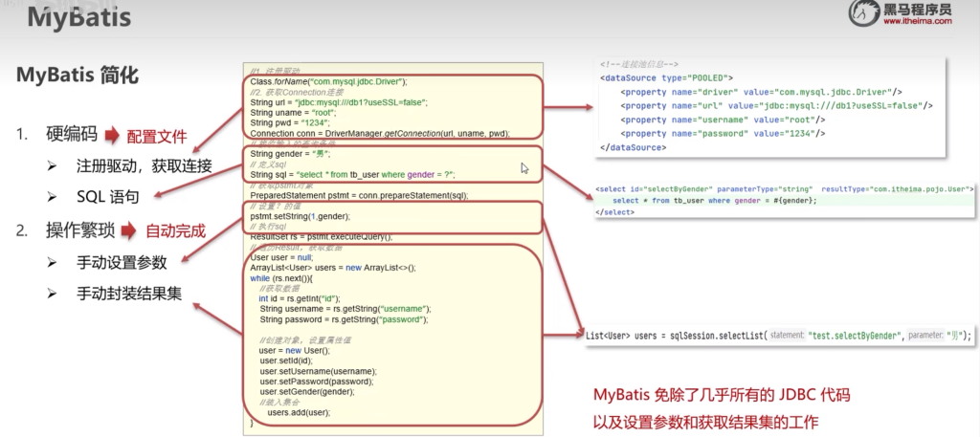Select bullet "注册驱动，获取连接"

pyautogui.click(x=145, y=165)
